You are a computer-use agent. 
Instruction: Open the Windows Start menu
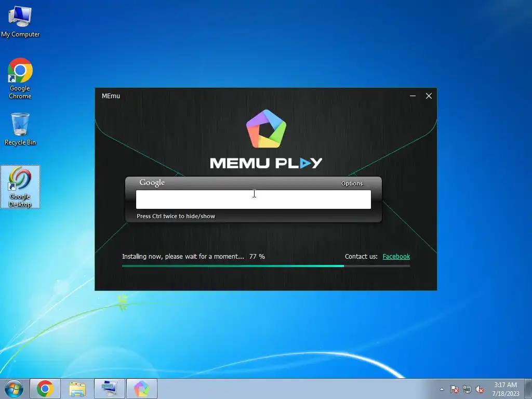[14, 389]
